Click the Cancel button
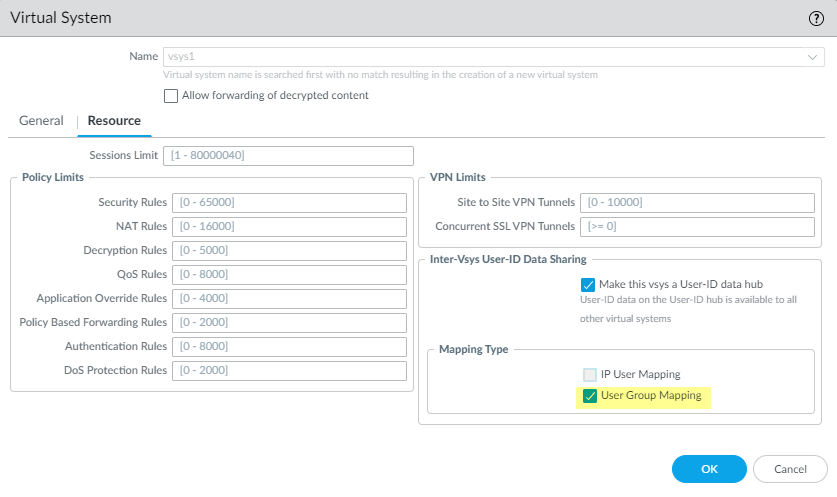 pyautogui.click(x=789, y=468)
